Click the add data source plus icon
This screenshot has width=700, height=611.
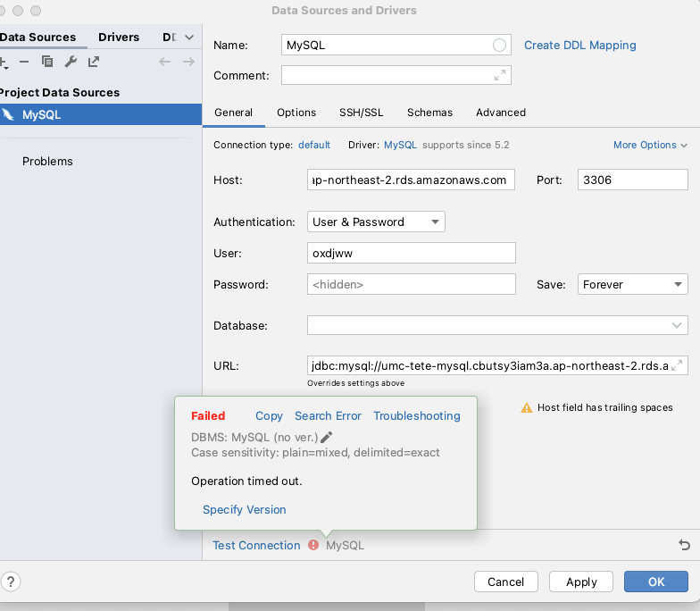4,63
